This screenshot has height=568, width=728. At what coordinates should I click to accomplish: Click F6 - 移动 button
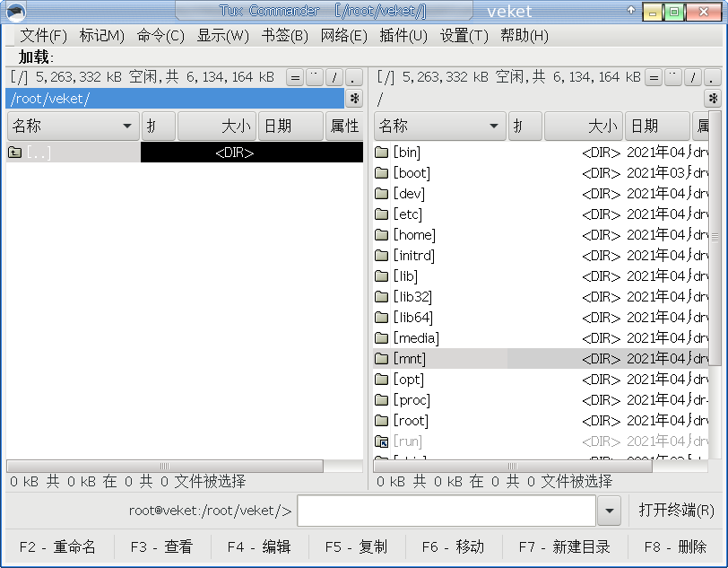coord(453,546)
